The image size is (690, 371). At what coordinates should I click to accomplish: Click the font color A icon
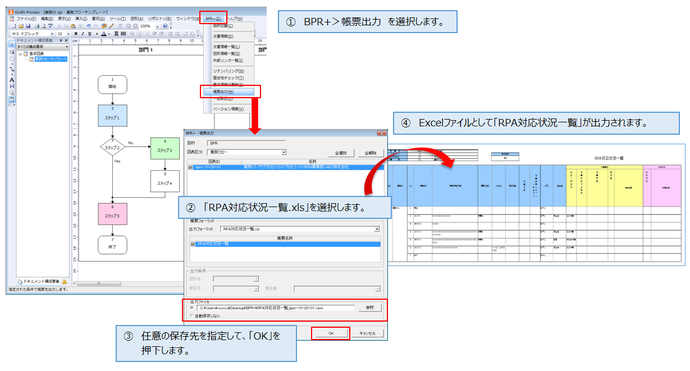click(x=104, y=33)
